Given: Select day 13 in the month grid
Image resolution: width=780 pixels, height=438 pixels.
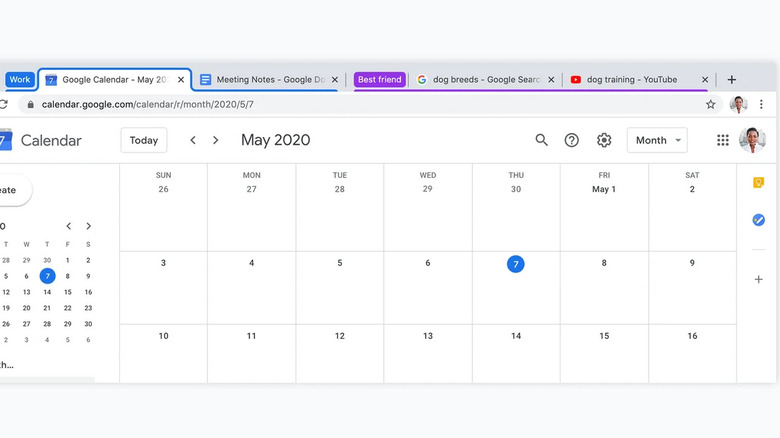Looking at the screenshot, I should (x=428, y=336).
